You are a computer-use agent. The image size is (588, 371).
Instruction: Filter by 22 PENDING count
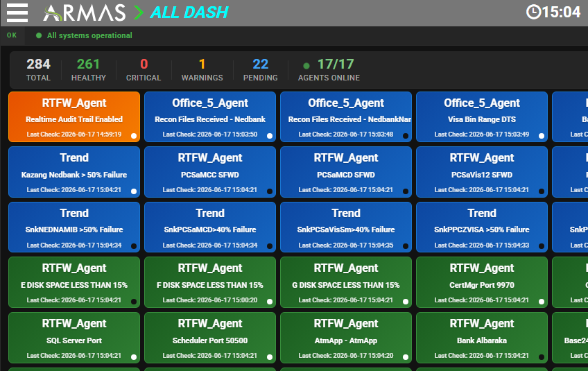click(x=260, y=69)
